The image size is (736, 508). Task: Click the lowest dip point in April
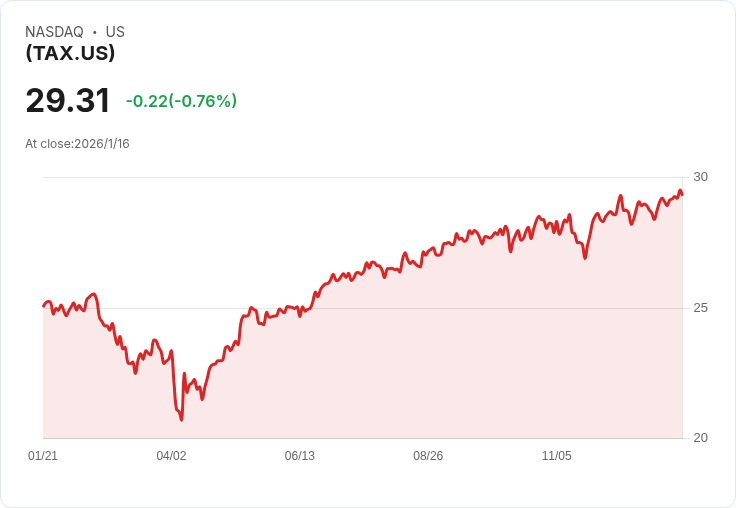click(x=181, y=419)
